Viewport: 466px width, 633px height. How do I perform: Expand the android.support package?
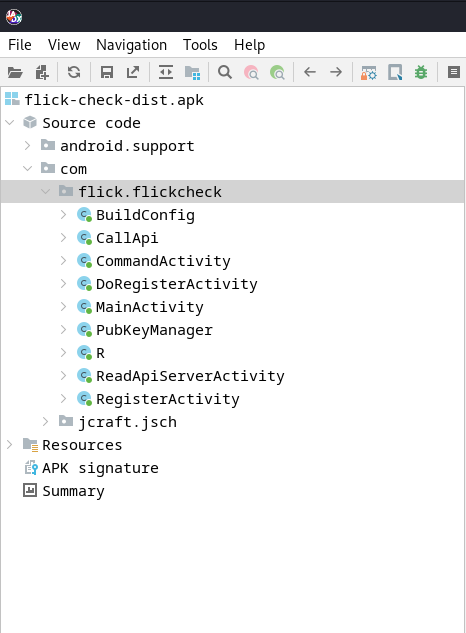tap(27, 145)
